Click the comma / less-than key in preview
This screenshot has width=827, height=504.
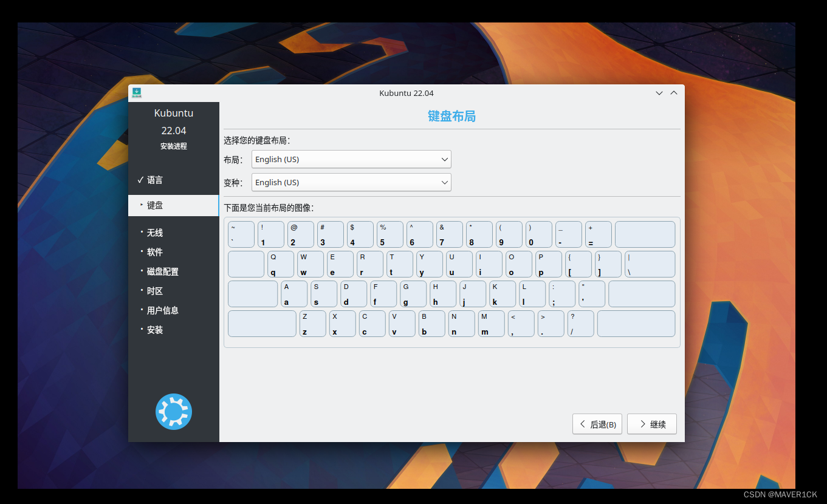click(x=521, y=324)
